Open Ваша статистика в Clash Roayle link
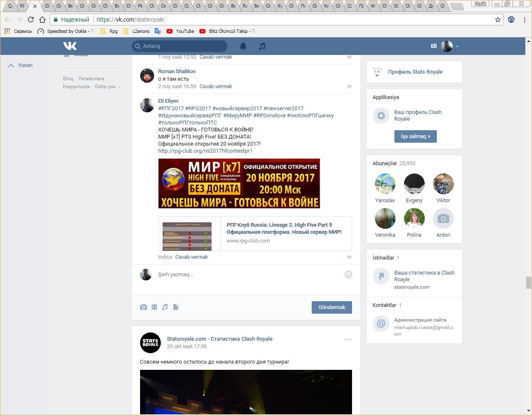The height and width of the screenshot is (416, 532). click(x=424, y=276)
